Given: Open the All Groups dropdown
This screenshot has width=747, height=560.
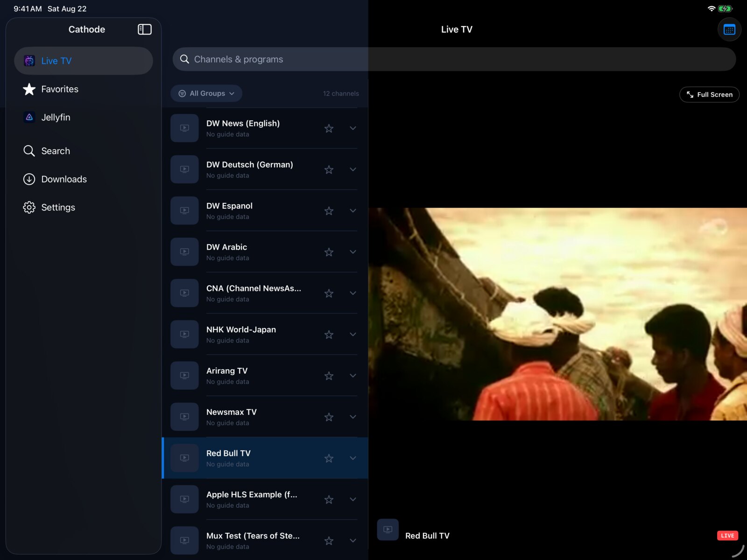Looking at the screenshot, I should [206, 93].
